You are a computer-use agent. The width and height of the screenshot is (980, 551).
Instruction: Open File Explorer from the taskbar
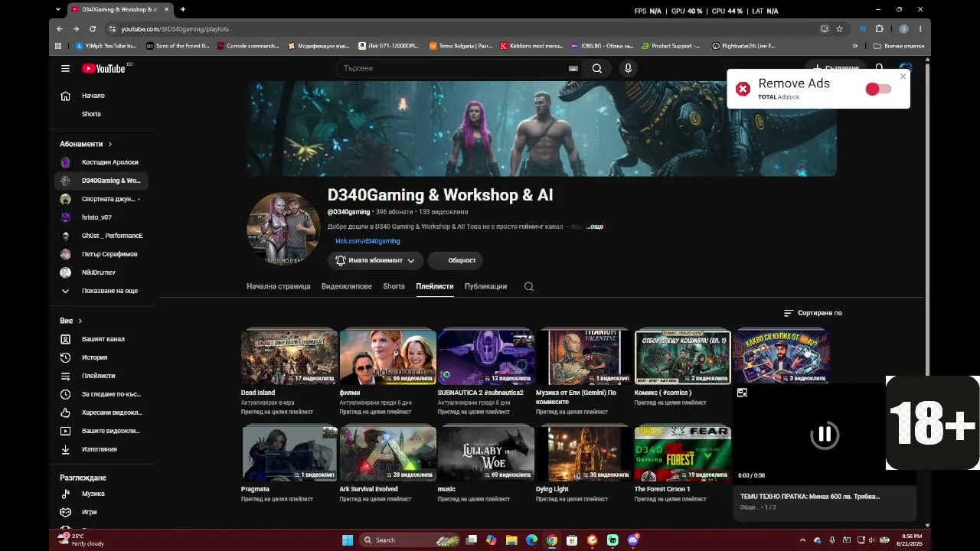coord(511,540)
